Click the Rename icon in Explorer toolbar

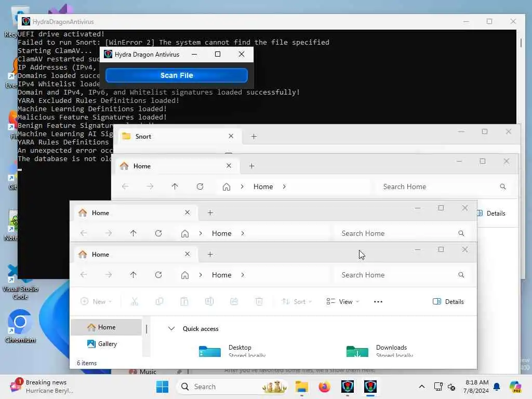[209, 302]
